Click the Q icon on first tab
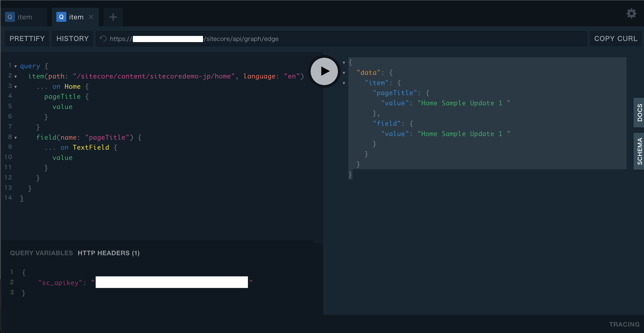The height and width of the screenshot is (333, 644). pyautogui.click(x=10, y=17)
